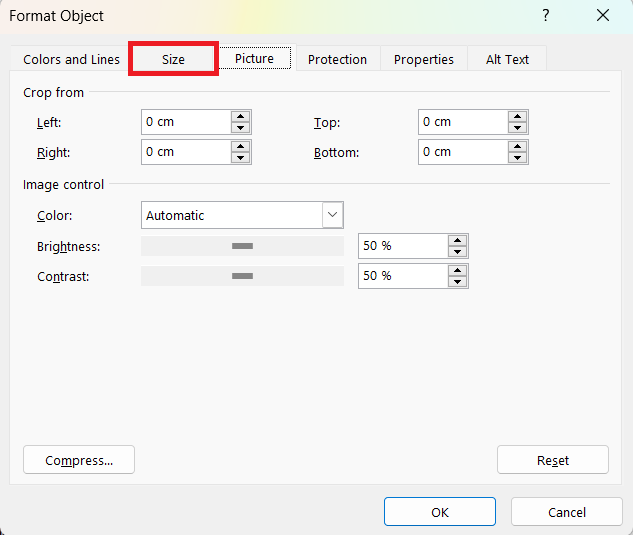Screen dimensions: 633x535
Task: Close the Format Object dialog window
Action: click(x=603, y=16)
